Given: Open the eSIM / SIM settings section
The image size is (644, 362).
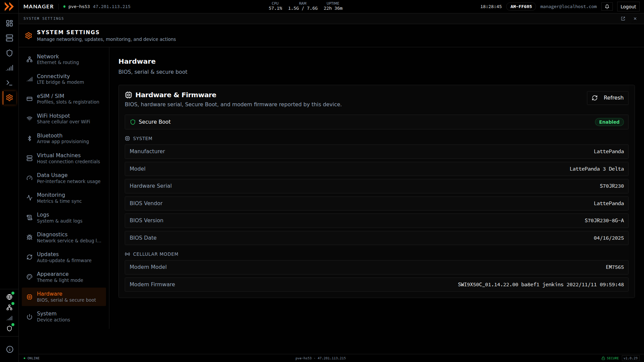Looking at the screenshot, I should pos(64,99).
